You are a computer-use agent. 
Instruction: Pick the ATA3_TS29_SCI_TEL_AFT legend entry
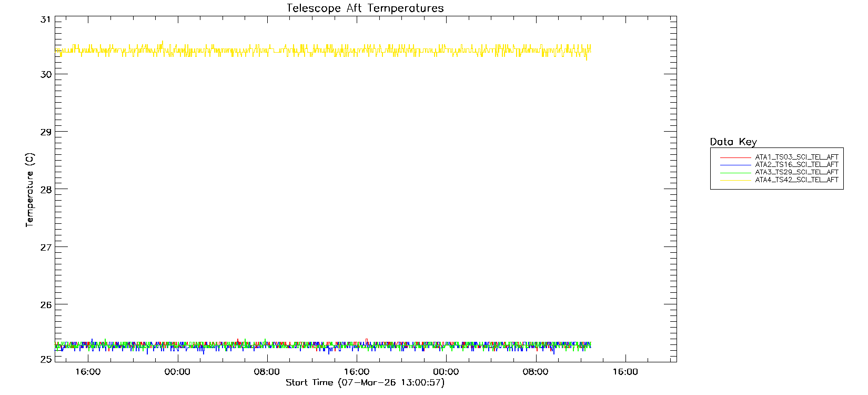(x=796, y=172)
